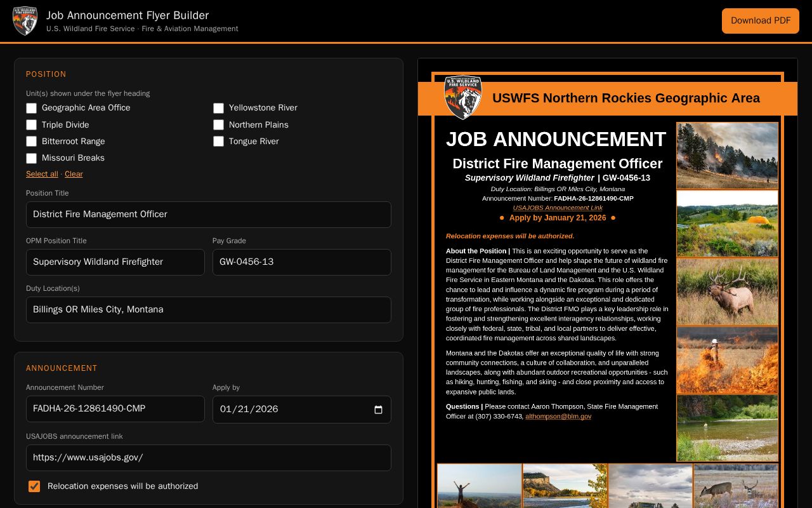Edit the USAJOBS announcement link field
812x508 pixels.
[x=209, y=458]
